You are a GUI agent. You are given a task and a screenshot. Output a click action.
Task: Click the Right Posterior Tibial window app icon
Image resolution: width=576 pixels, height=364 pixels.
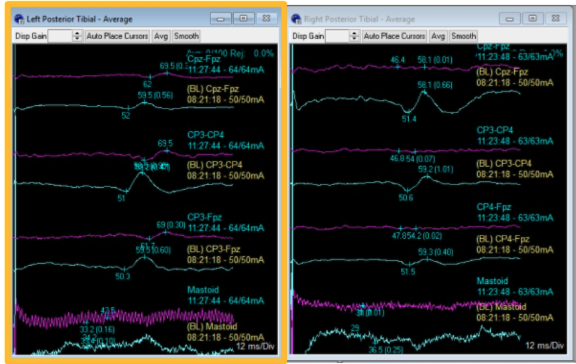coord(296,19)
